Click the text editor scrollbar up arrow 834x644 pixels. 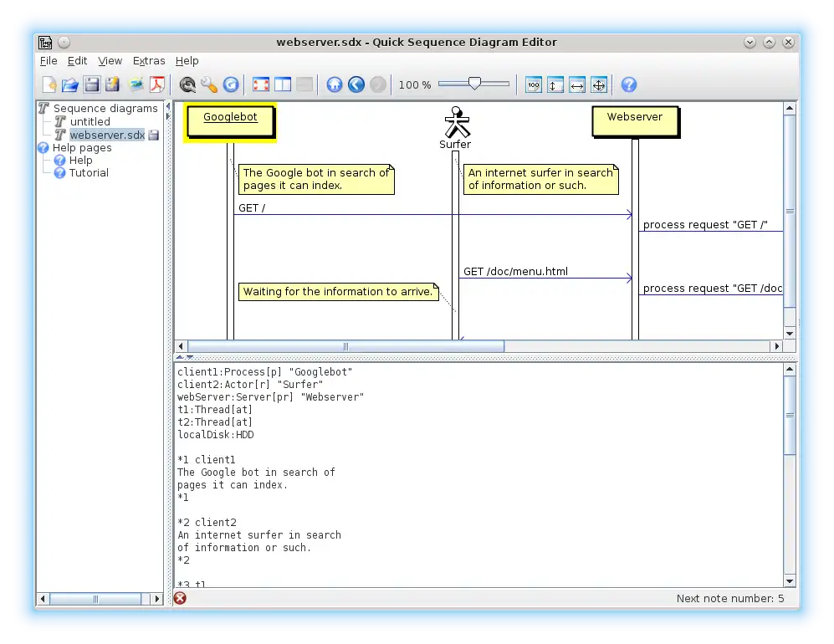point(790,369)
